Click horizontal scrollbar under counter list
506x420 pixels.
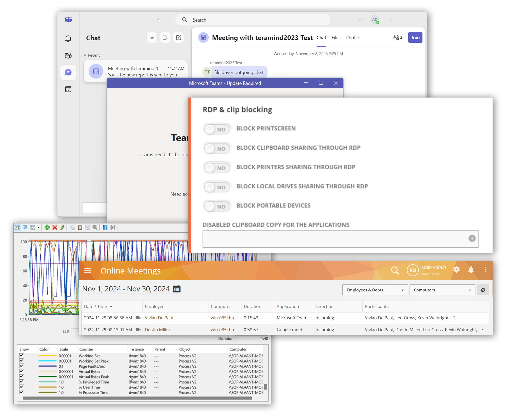pyautogui.click(x=137, y=398)
